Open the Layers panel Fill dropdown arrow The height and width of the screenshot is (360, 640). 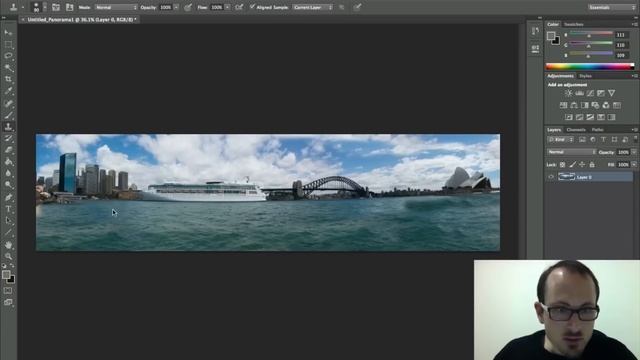634,164
